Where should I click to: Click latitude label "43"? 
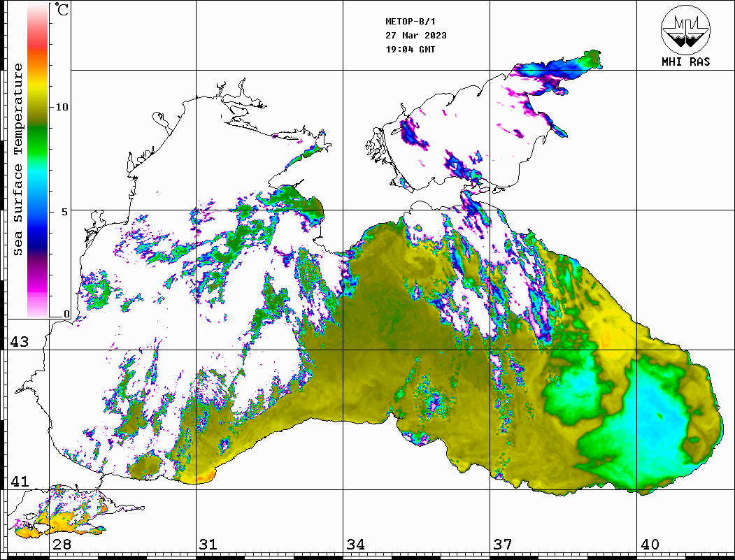coord(20,342)
